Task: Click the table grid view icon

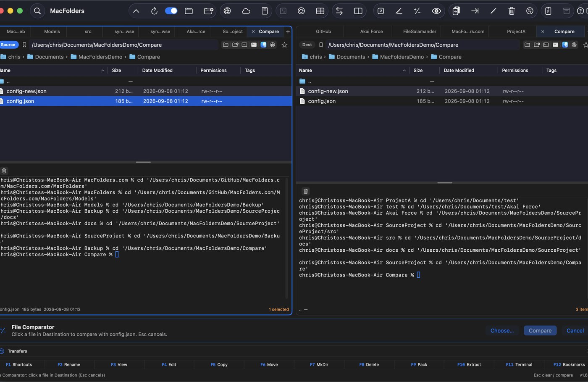Action: (x=320, y=11)
